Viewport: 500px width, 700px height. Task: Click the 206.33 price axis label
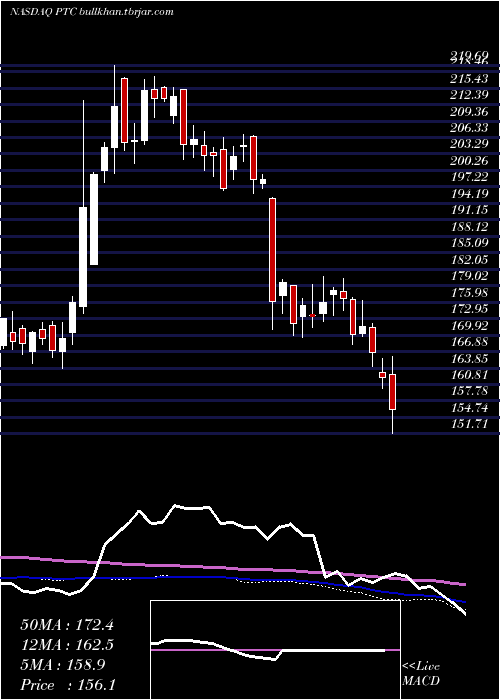pos(469,128)
